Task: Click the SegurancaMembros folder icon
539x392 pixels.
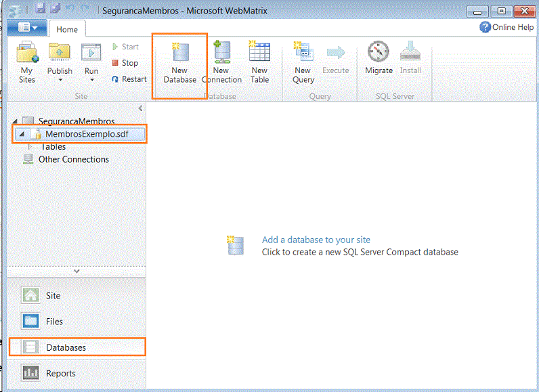Action: [x=28, y=121]
